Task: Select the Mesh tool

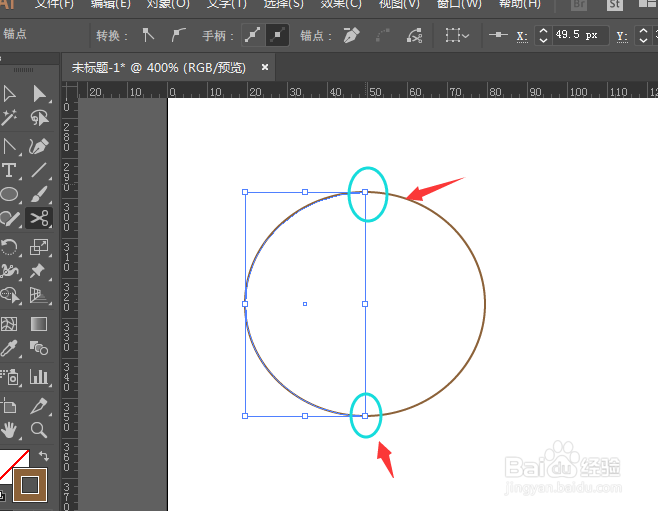Action: tap(9, 324)
